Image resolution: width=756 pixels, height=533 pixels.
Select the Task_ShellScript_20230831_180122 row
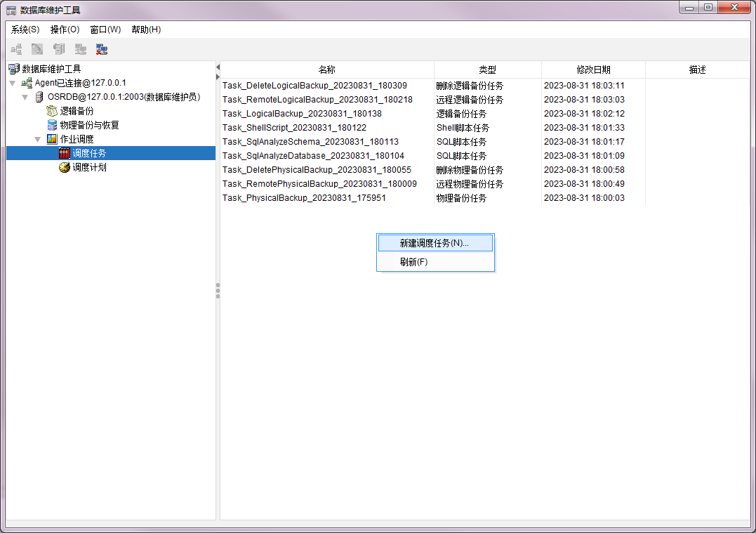pyautogui.click(x=294, y=128)
